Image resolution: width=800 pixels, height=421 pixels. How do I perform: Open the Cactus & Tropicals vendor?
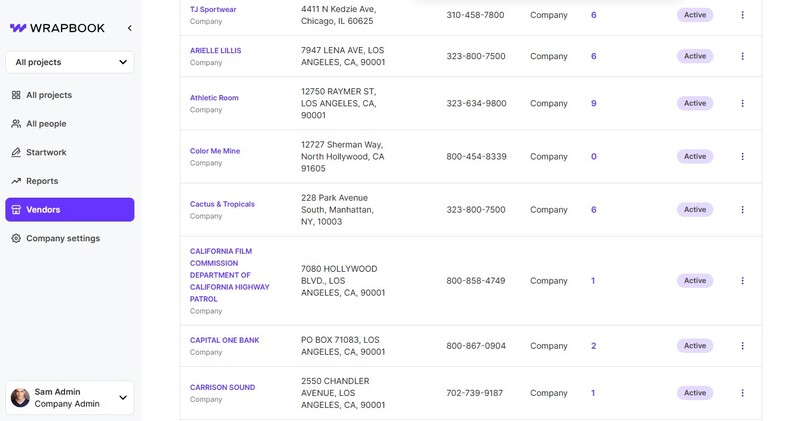222,204
